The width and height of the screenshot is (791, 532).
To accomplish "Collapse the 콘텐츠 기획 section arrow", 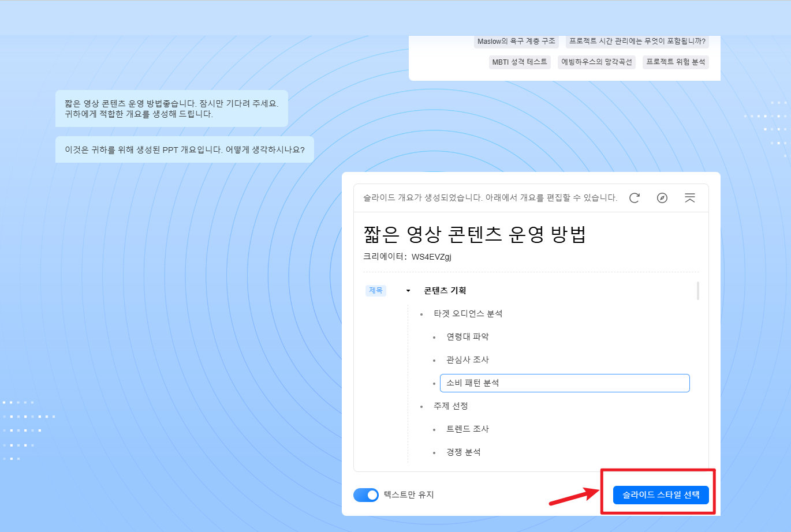I will 408,291.
